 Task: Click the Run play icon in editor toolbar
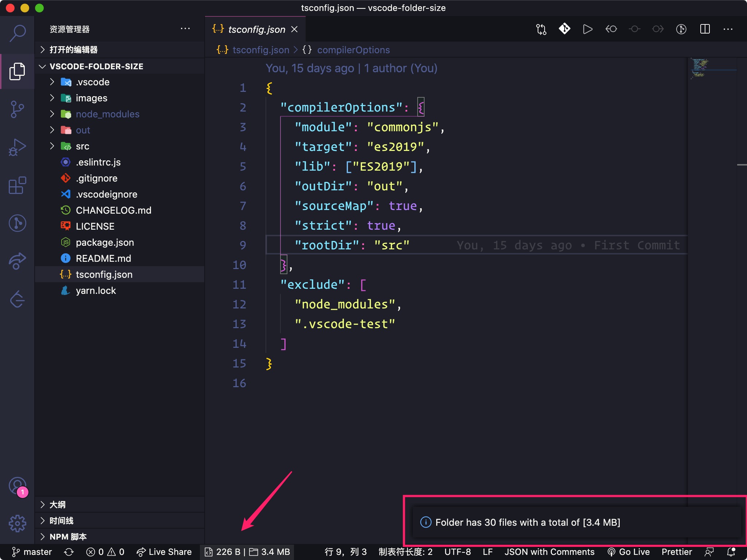587,29
